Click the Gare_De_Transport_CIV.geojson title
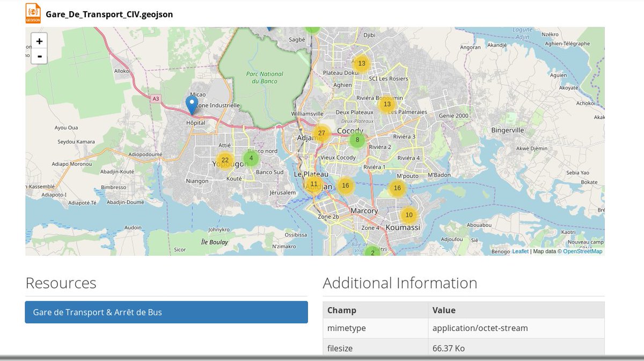 tap(109, 14)
